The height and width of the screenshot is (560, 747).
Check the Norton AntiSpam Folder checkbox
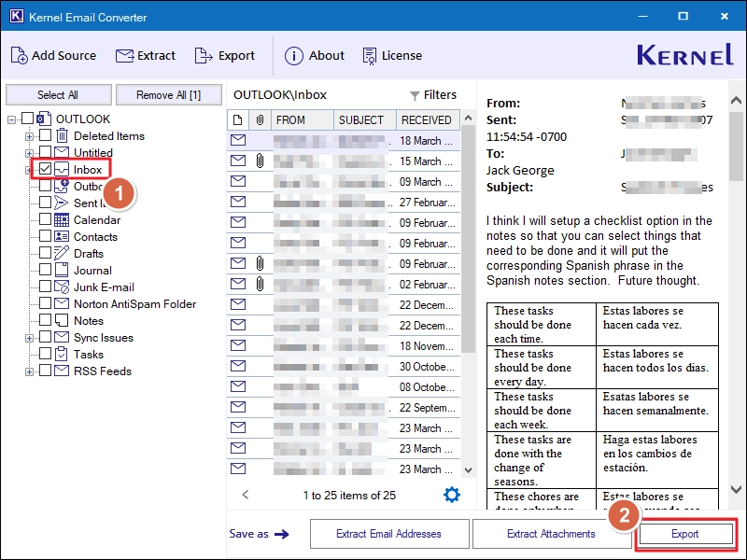[45, 302]
